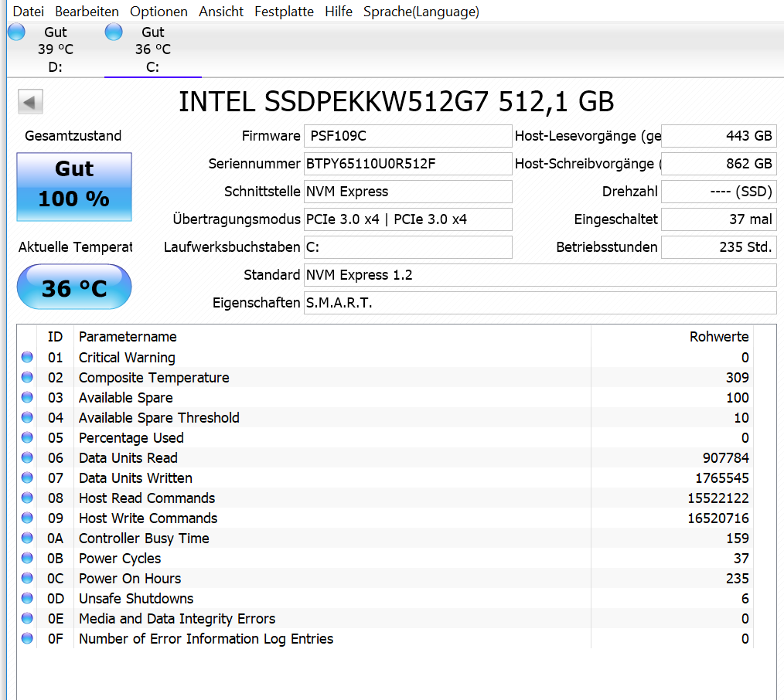This screenshot has height=700, width=784.
Task: Select the Percentage Used row text
Action: click(131, 437)
